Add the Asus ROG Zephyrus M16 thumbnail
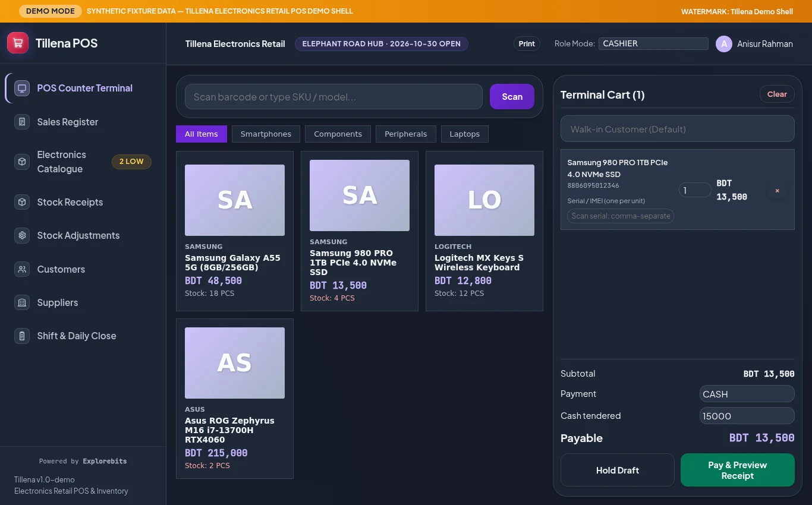812x505 pixels. point(235,363)
